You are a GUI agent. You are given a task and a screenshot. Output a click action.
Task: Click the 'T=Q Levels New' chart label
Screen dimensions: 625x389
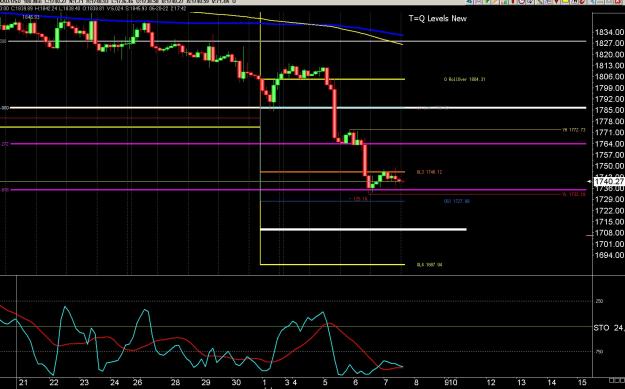pos(437,18)
